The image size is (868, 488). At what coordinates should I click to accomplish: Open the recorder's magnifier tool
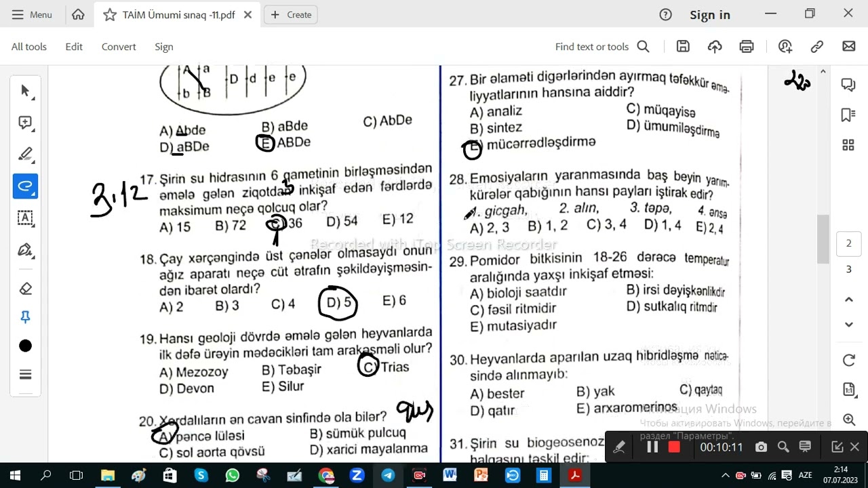(783, 447)
